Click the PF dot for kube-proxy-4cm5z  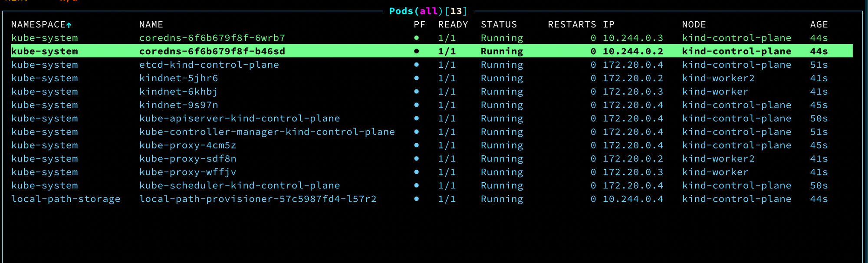coord(416,145)
